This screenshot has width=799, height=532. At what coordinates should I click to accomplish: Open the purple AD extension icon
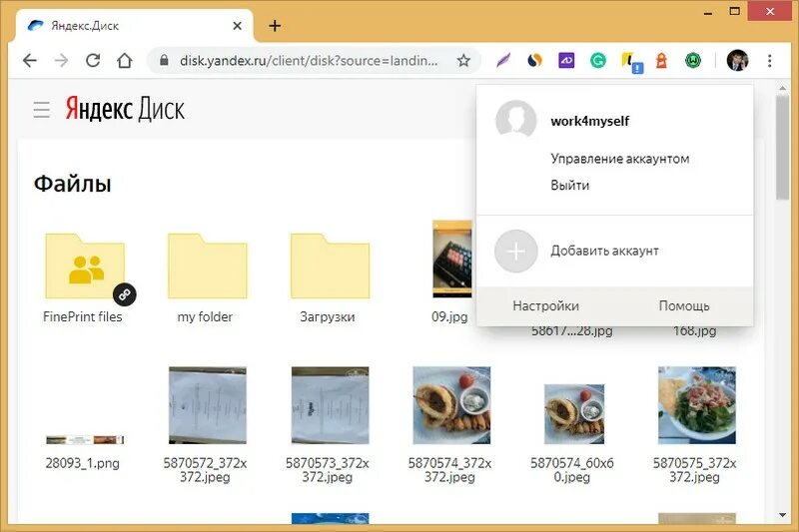pyautogui.click(x=566, y=61)
